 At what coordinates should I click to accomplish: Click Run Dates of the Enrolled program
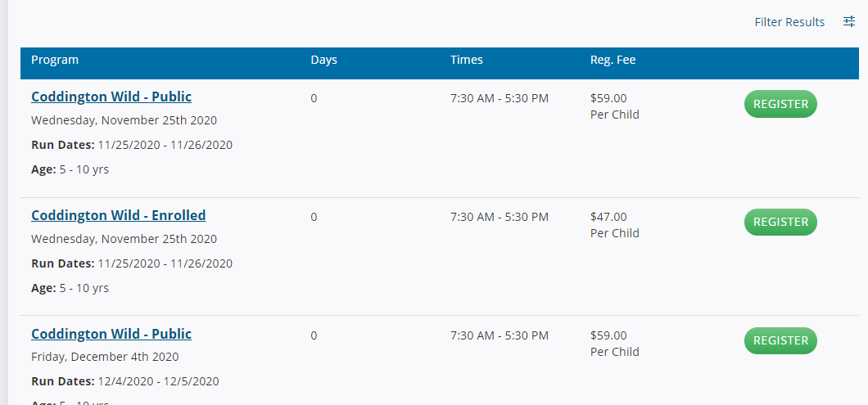pyautogui.click(x=132, y=263)
